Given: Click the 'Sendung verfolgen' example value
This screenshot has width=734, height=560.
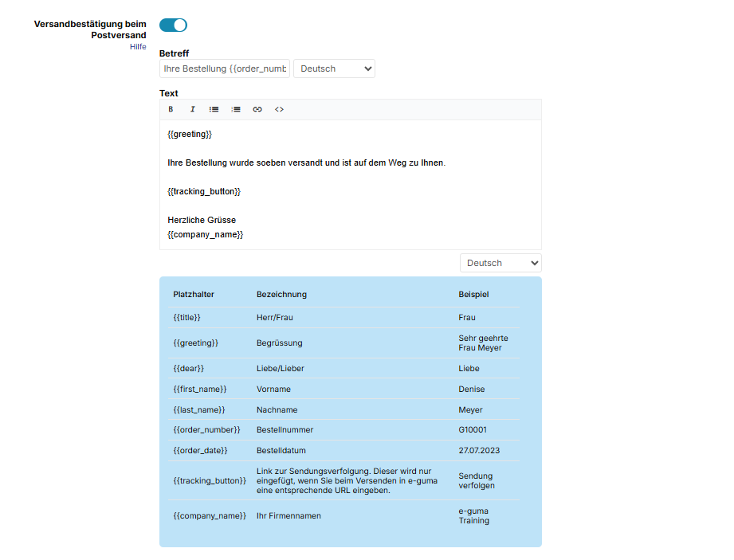Looking at the screenshot, I should pyautogui.click(x=477, y=480).
